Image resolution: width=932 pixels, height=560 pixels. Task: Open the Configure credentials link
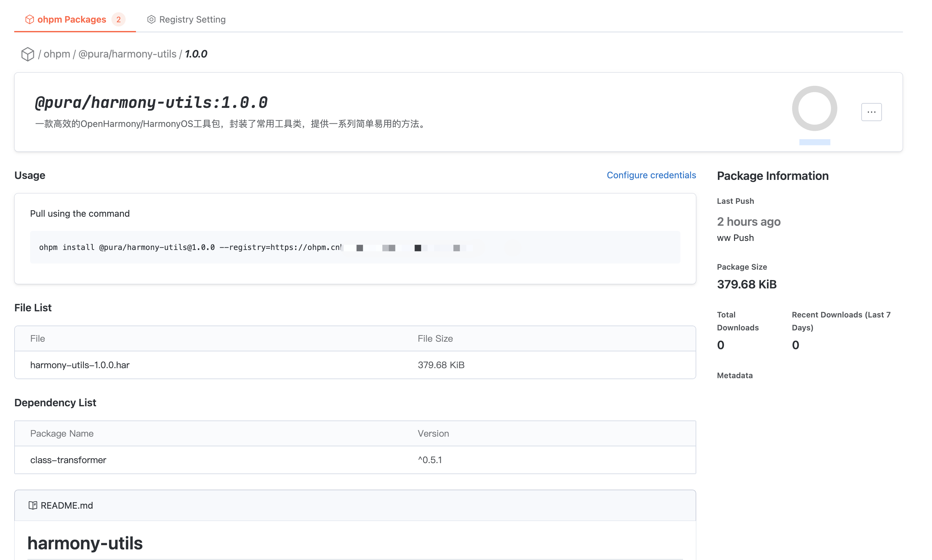pos(651,175)
